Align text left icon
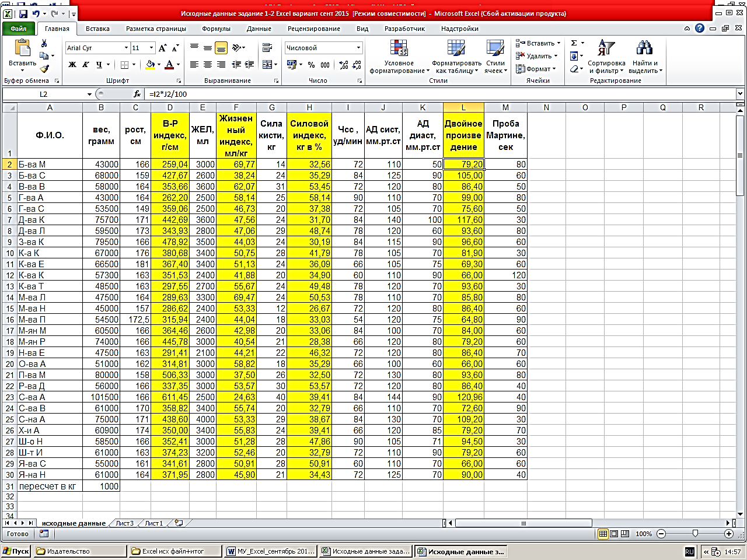The width and height of the screenshot is (747, 560). 194,65
